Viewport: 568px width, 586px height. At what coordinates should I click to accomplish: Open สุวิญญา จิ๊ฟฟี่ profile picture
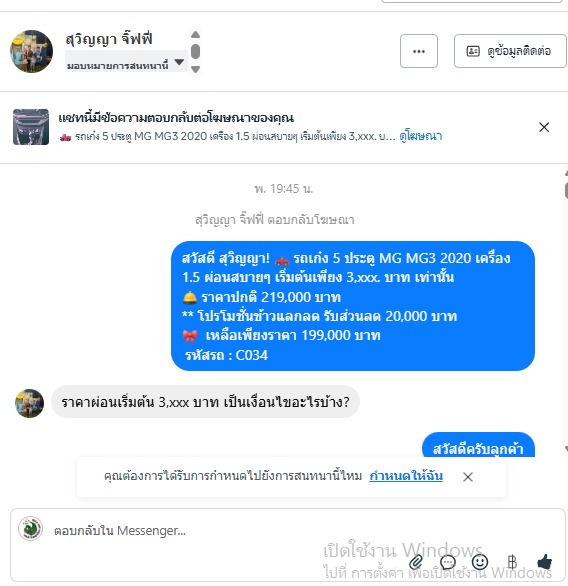click(31, 52)
